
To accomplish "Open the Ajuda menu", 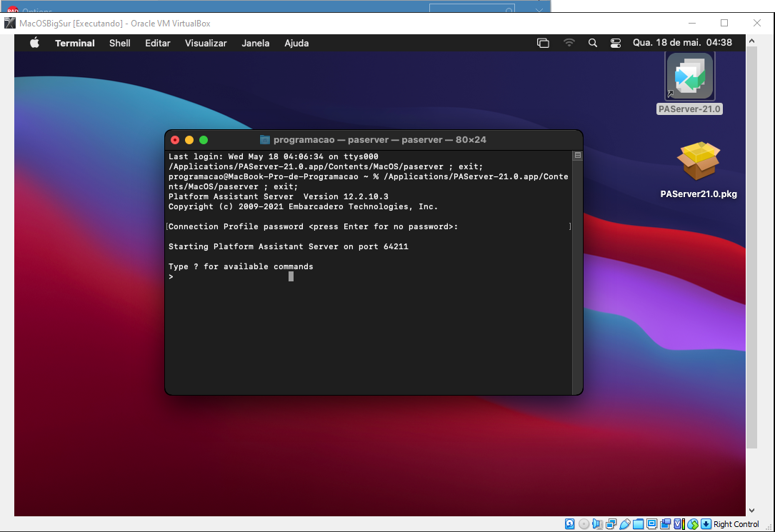I will point(296,43).
